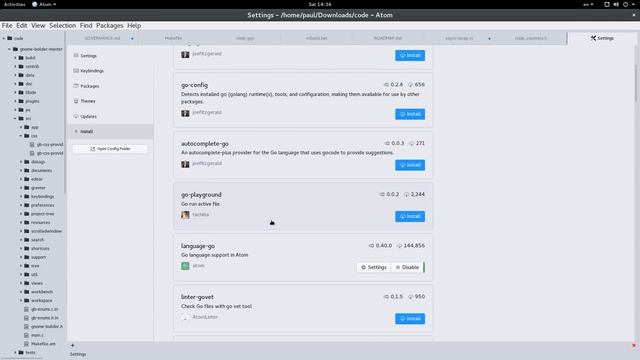Viewport: 640px width, 360px height.
Task: Open the volume system tray icon
Action: [x=616, y=4]
